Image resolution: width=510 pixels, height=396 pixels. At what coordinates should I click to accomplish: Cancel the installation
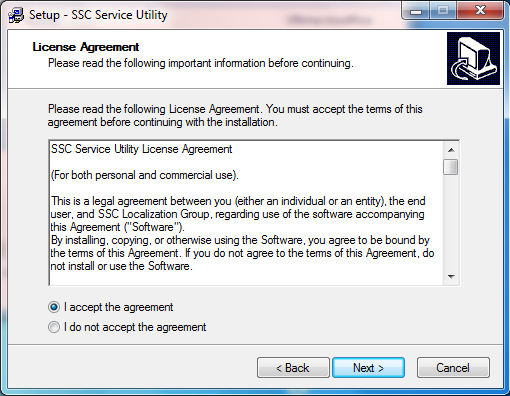tap(453, 368)
